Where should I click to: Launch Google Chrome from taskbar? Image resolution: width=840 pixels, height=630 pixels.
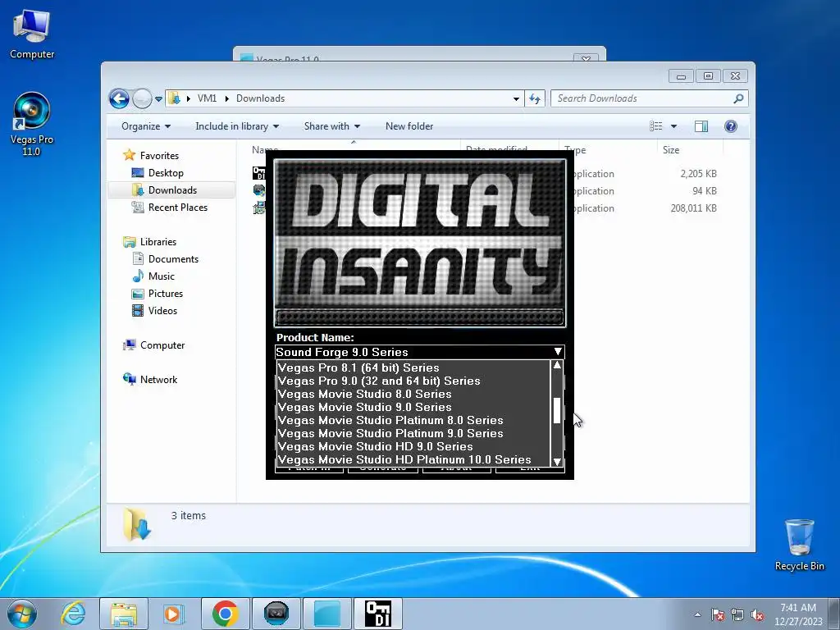[x=225, y=614]
